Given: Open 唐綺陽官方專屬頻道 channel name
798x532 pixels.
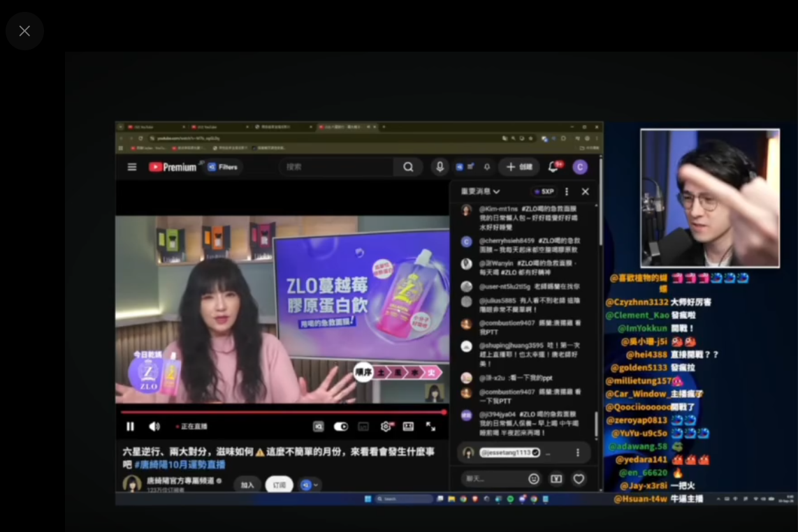Looking at the screenshot, I should [x=181, y=480].
